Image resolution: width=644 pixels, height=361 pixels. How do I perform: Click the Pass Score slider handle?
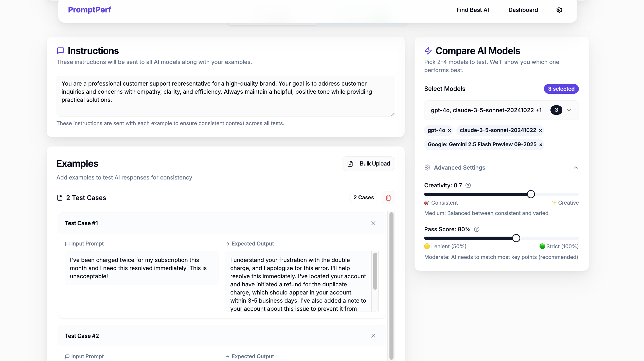click(x=516, y=238)
